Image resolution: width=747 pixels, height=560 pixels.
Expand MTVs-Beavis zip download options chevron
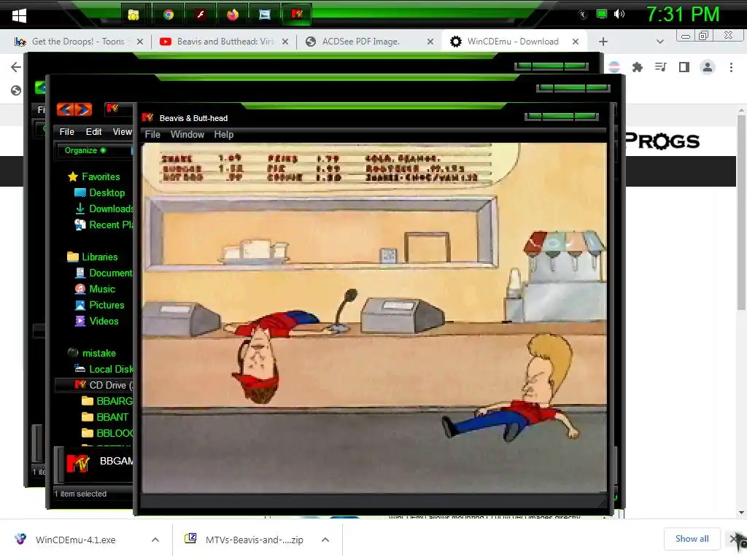pos(325,540)
